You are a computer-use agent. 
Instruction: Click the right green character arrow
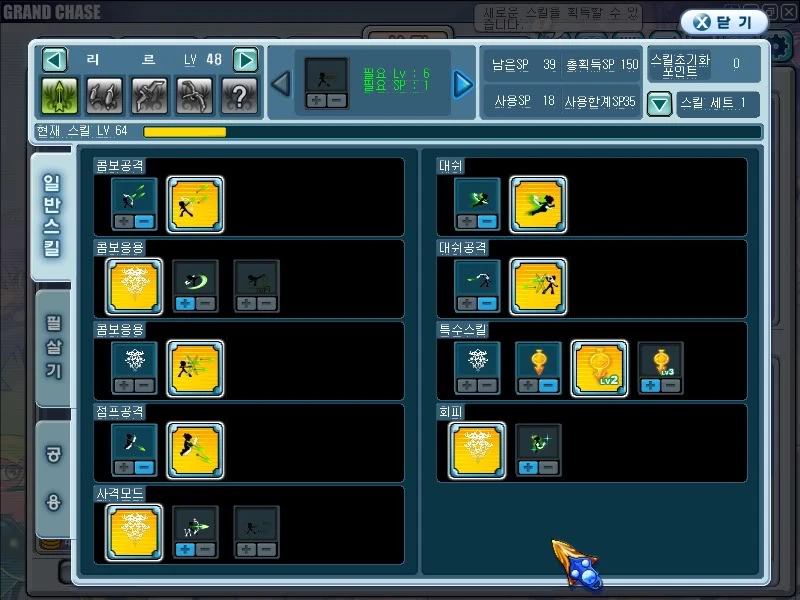pos(245,59)
